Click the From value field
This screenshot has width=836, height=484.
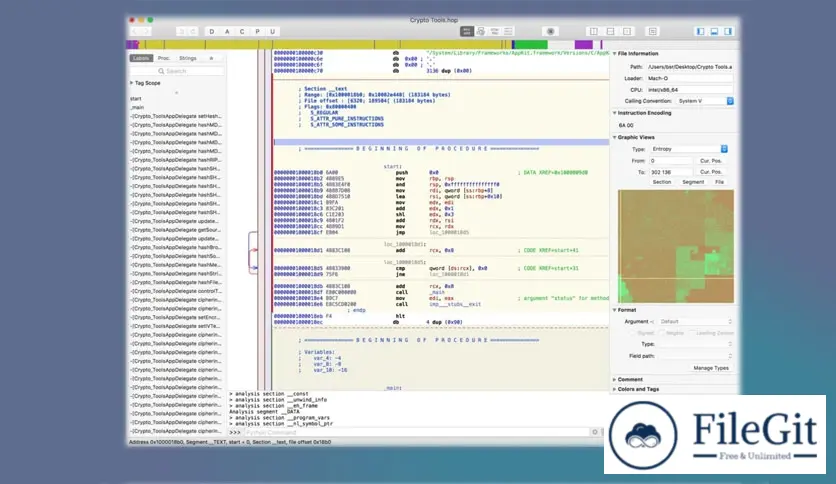pyautogui.click(x=670, y=161)
